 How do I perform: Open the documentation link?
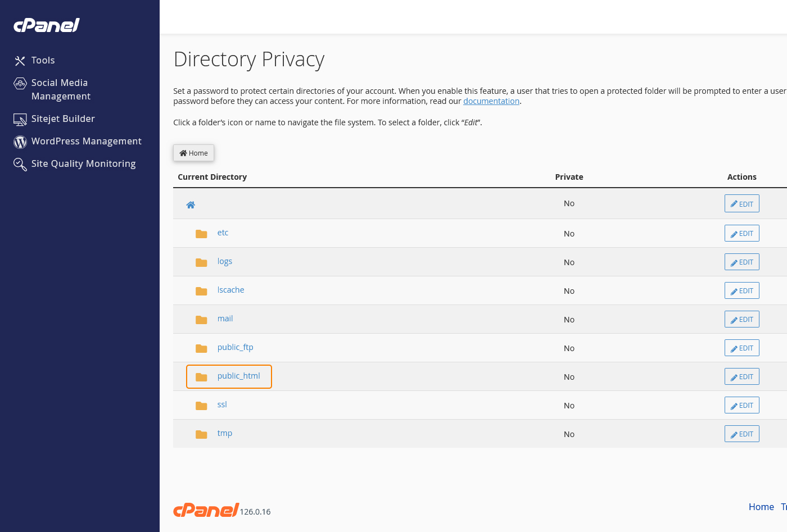(x=491, y=101)
